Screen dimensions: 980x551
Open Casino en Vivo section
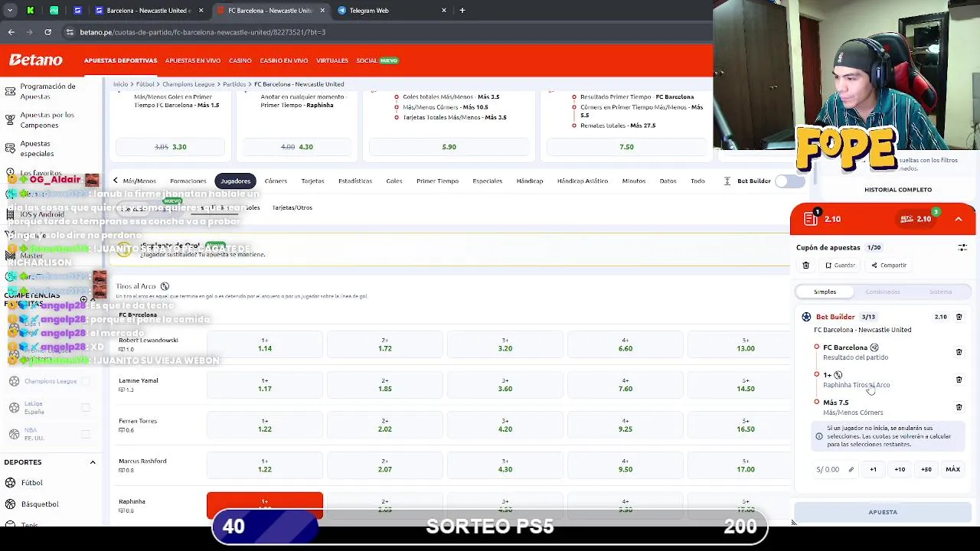283,60
